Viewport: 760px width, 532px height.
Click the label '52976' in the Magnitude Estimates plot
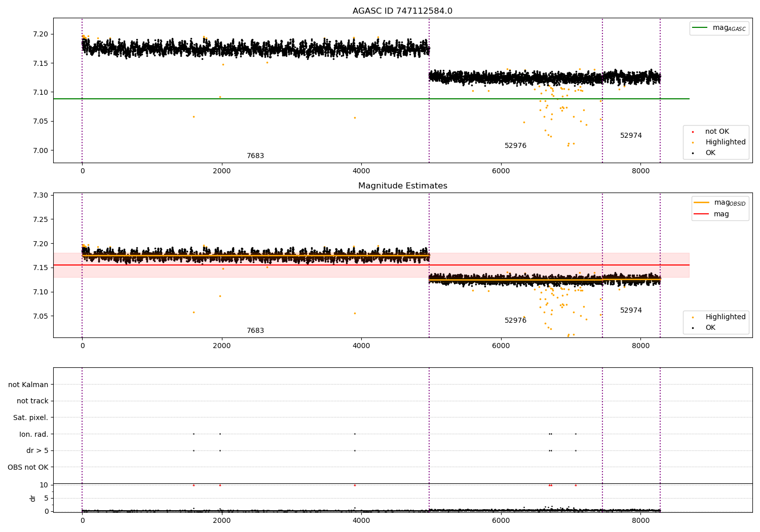[x=515, y=321]
